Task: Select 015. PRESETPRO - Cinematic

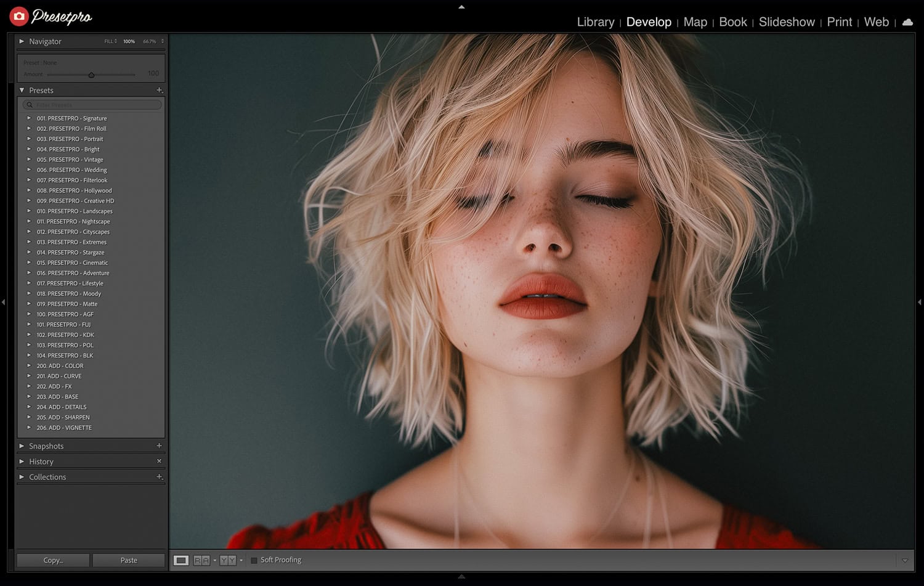Action: click(x=72, y=262)
